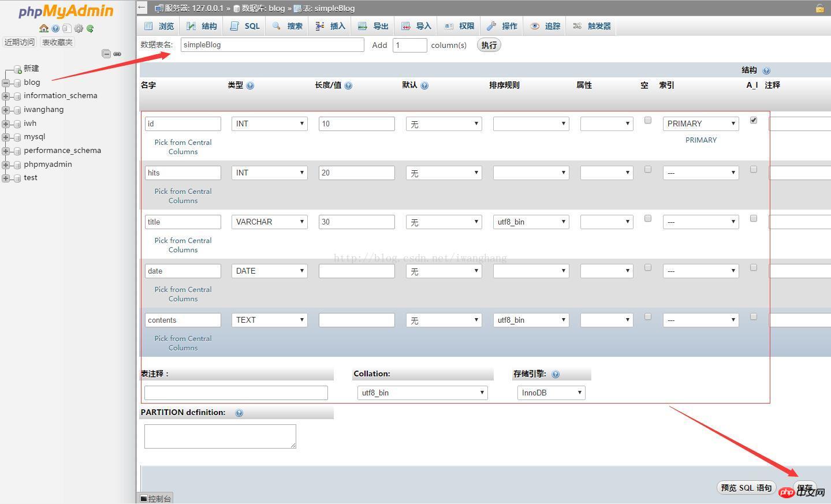
Task: Click the 表收藏夹 button
Action: pyautogui.click(x=57, y=42)
